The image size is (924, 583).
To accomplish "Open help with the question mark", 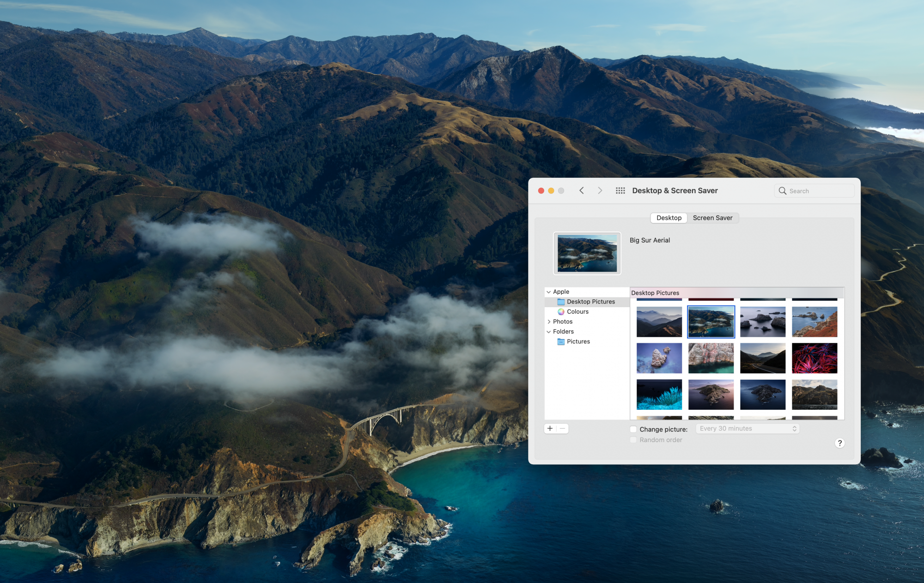I will click(x=839, y=443).
